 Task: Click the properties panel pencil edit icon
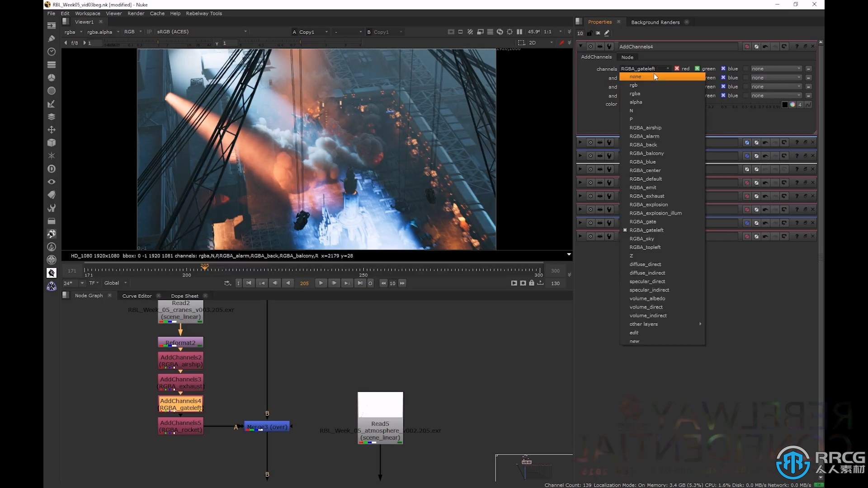click(607, 33)
